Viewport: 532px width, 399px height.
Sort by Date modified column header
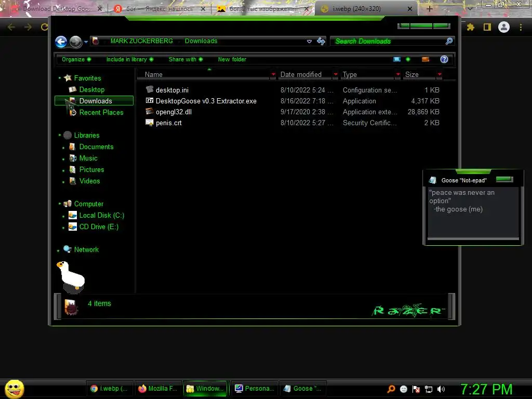[x=304, y=75]
